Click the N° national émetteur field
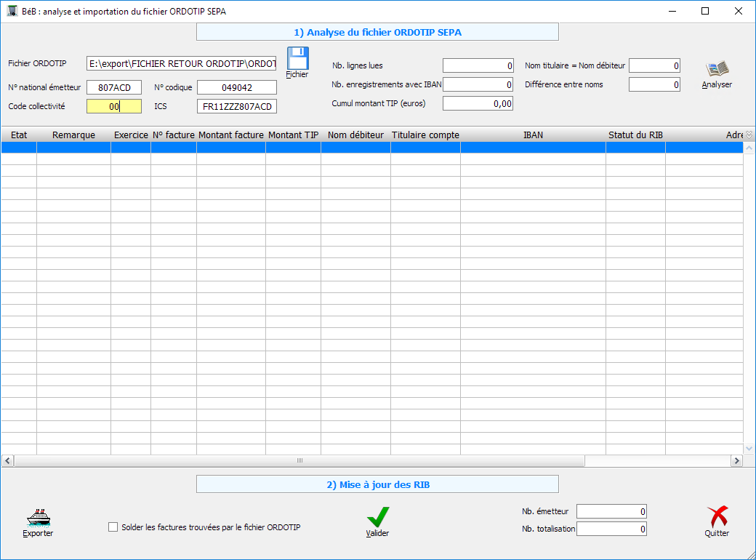 [113, 87]
